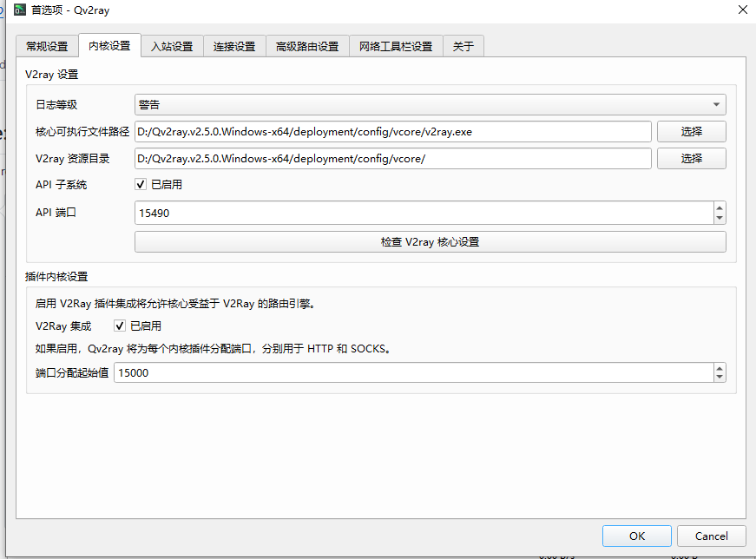Viewport: 756px width, 559px height.
Task: Select the 核心可执行文件路径 text field
Action: pyautogui.click(x=391, y=131)
